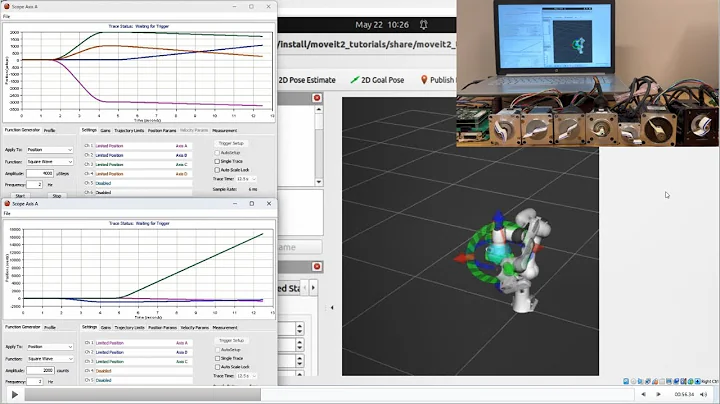Image resolution: width=720 pixels, height=404 pixels.
Task: Open Trajectory Limits tab in upper Scope window
Action: point(129,130)
